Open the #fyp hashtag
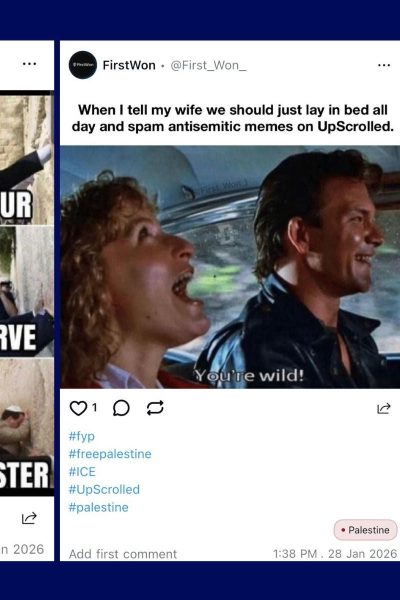Viewport: 400px width, 600px height. [x=82, y=436]
